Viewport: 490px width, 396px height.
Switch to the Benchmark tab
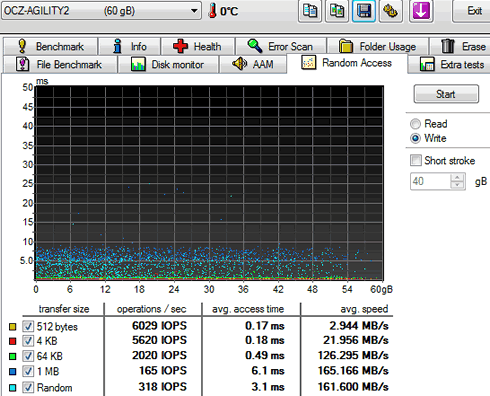(x=51, y=46)
